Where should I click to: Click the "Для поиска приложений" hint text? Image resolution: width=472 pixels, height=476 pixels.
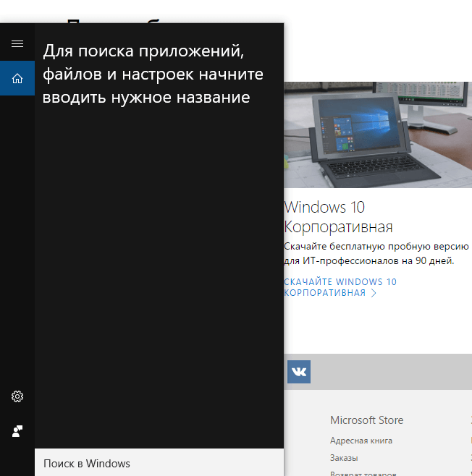click(153, 74)
